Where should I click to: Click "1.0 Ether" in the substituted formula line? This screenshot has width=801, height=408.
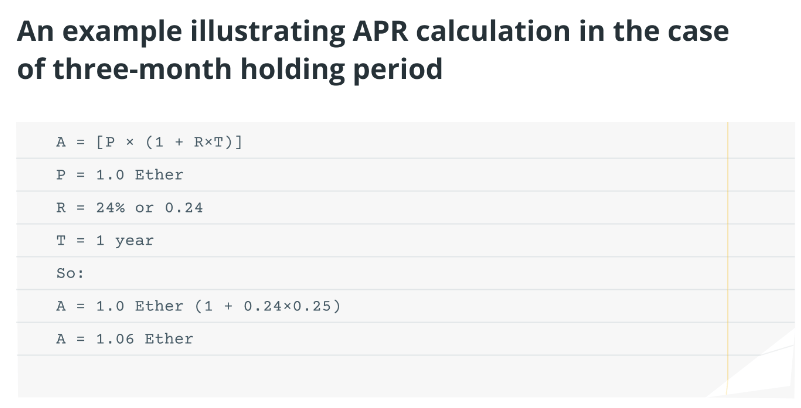pos(139,306)
